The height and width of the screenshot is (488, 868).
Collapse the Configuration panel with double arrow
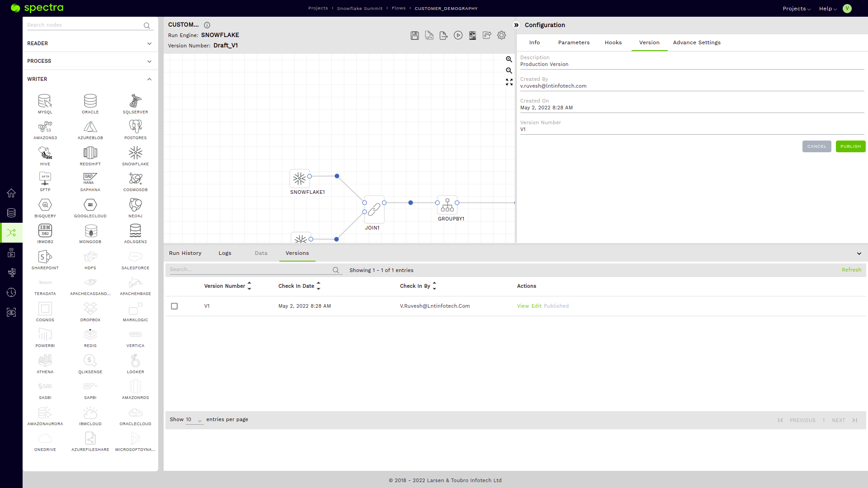[516, 25]
